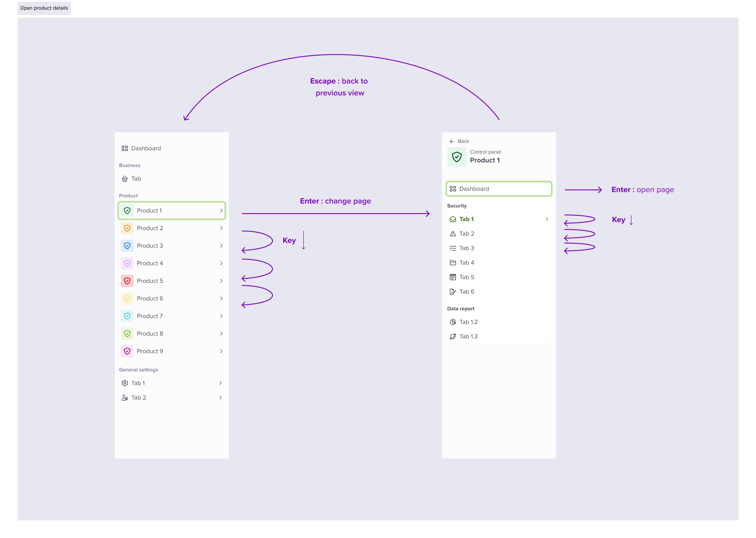Expand Product 3 with its chevron

[221, 246]
